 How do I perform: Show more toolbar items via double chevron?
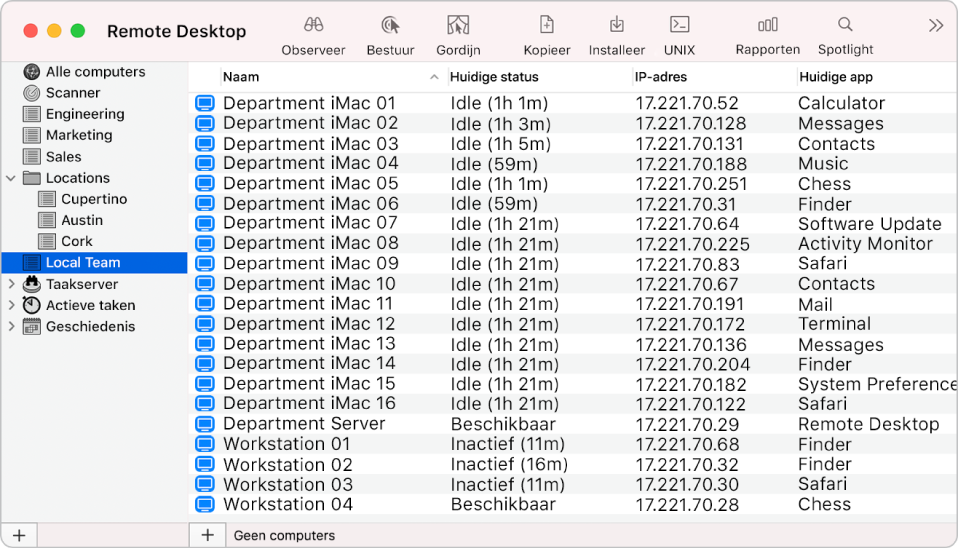(935, 26)
